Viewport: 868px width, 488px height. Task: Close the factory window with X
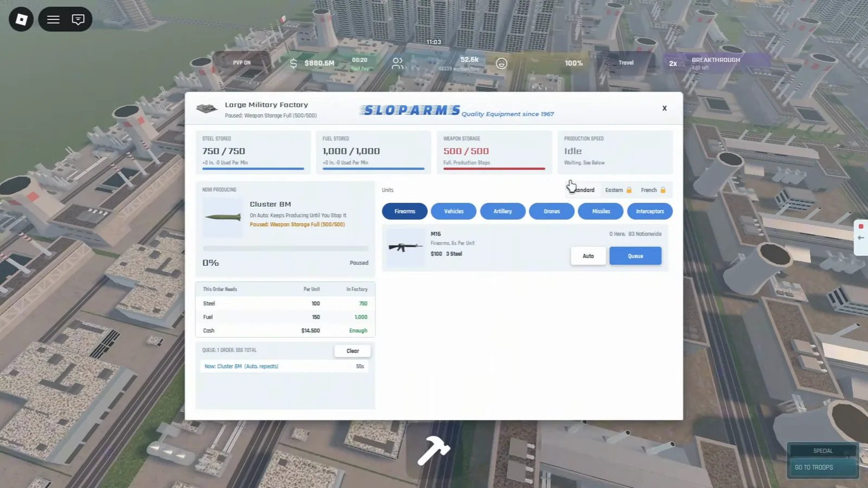tap(665, 108)
